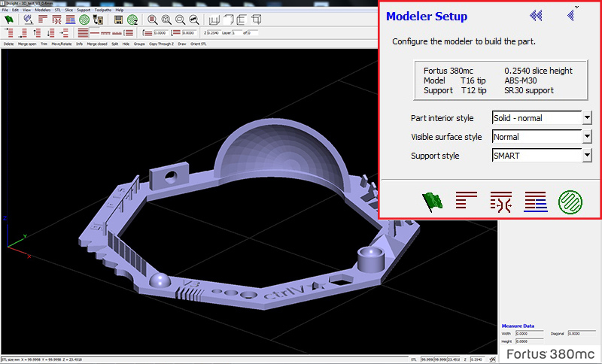Click the Merge closed button
The height and width of the screenshot is (364, 602).
(x=97, y=44)
